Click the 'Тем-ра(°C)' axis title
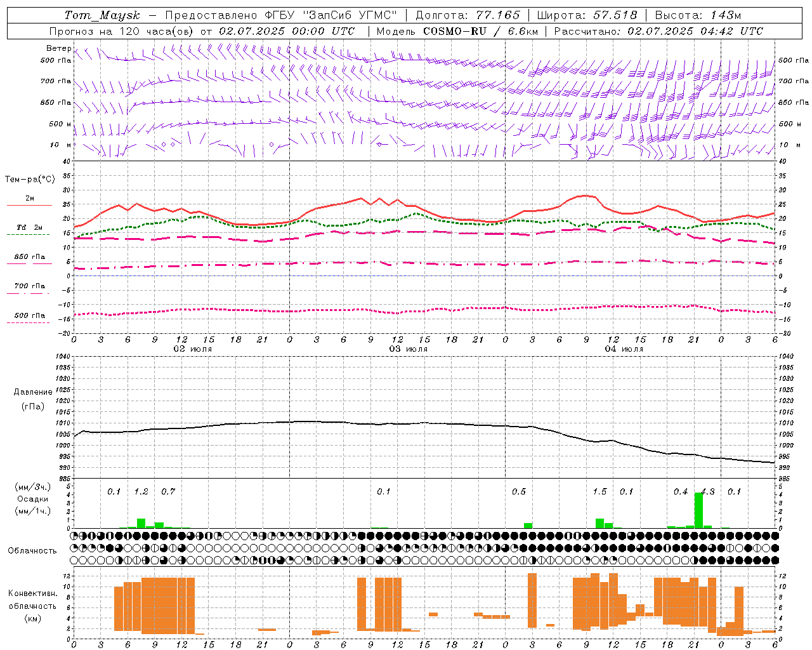Viewport: 812px width, 650px height. point(30,180)
